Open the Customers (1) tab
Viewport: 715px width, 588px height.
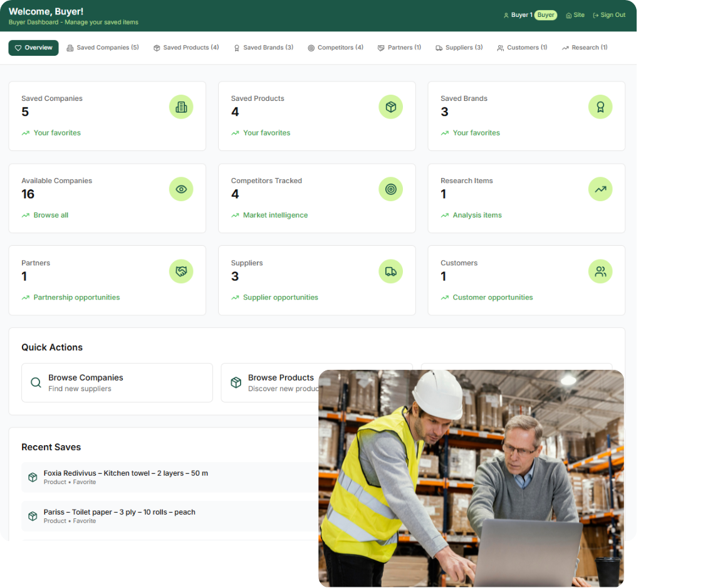coord(522,48)
